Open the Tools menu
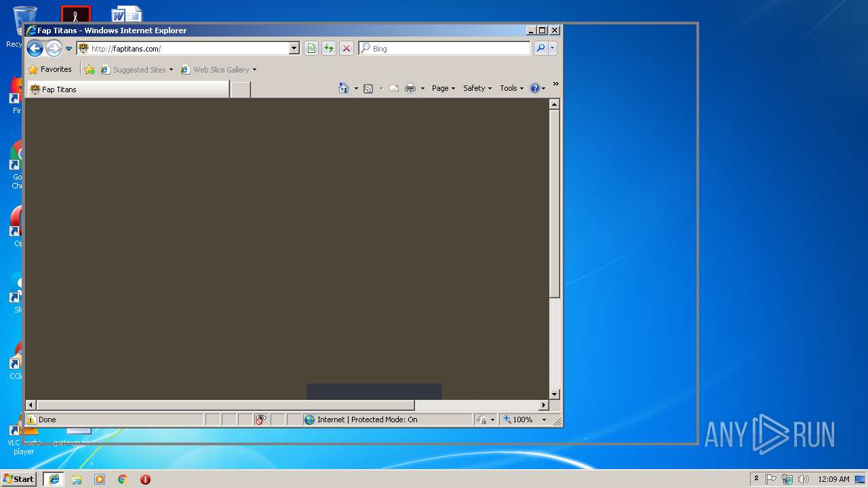 512,88
